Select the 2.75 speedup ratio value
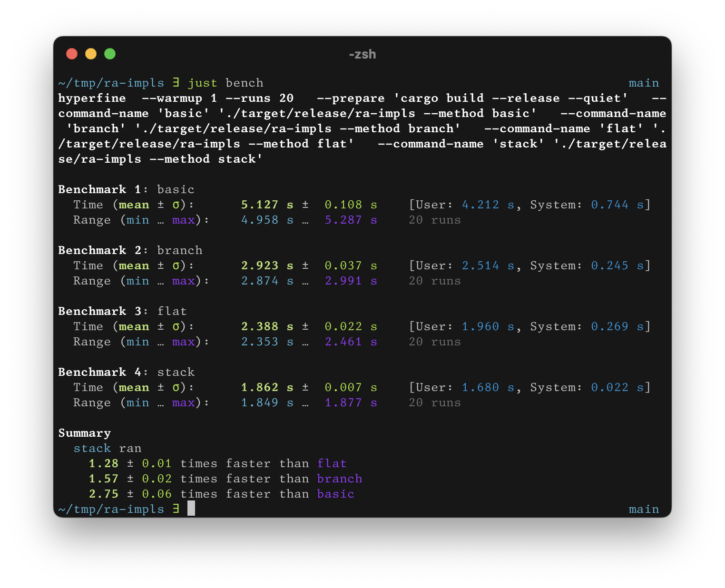The image size is (725, 588). point(104,494)
